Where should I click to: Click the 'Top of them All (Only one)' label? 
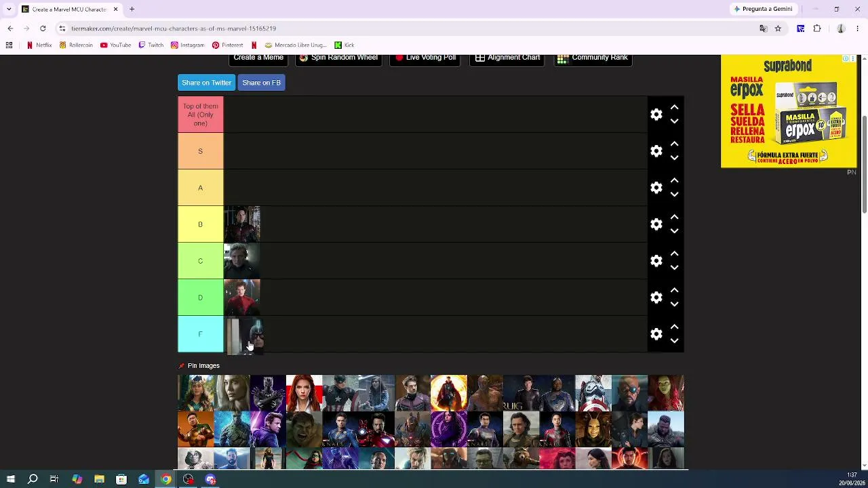pos(201,115)
